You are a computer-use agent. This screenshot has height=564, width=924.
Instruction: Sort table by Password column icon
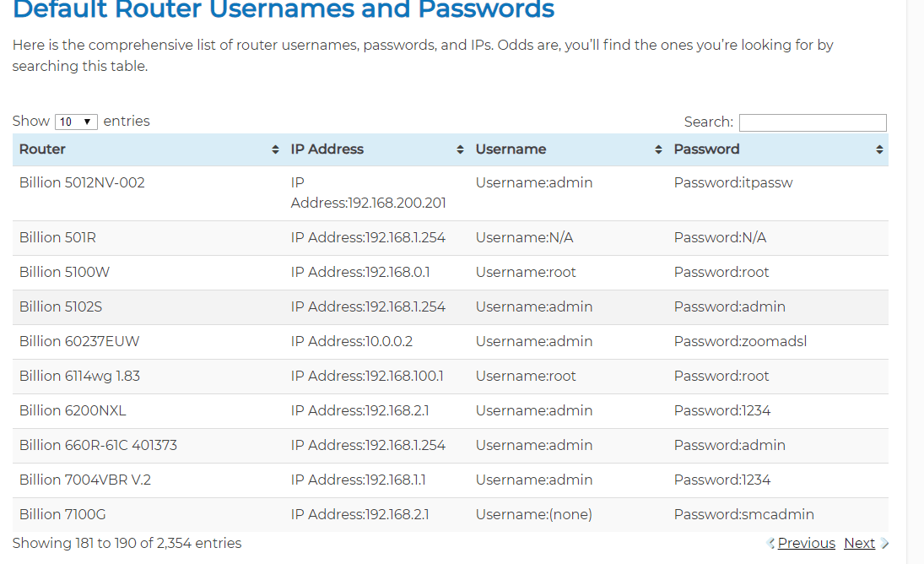[x=879, y=149]
